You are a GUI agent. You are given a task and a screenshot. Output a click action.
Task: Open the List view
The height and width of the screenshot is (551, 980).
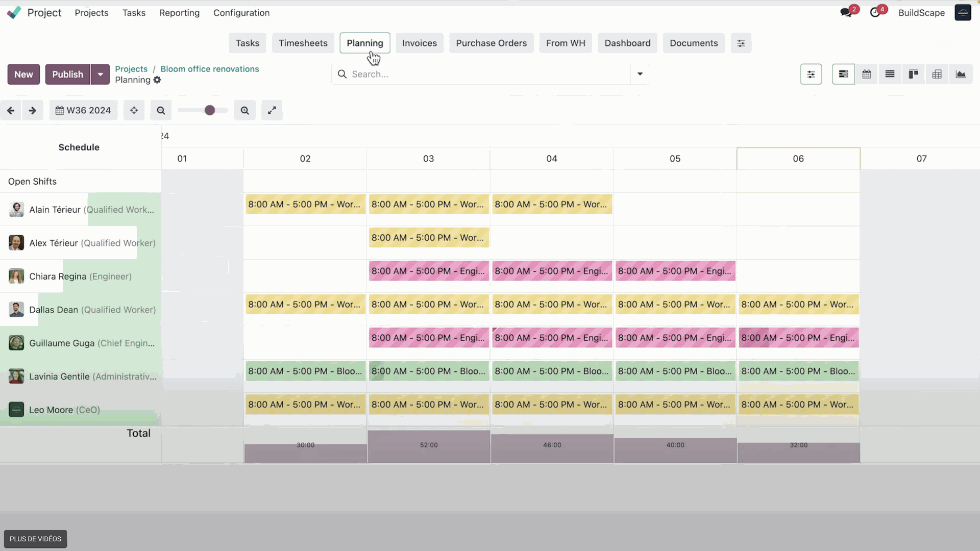(x=890, y=74)
